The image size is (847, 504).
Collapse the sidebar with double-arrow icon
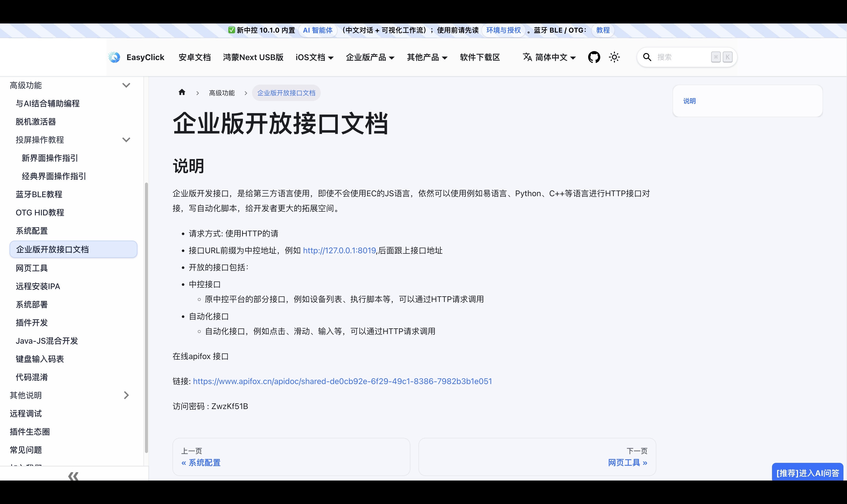pyautogui.click(x=73, y=476)
